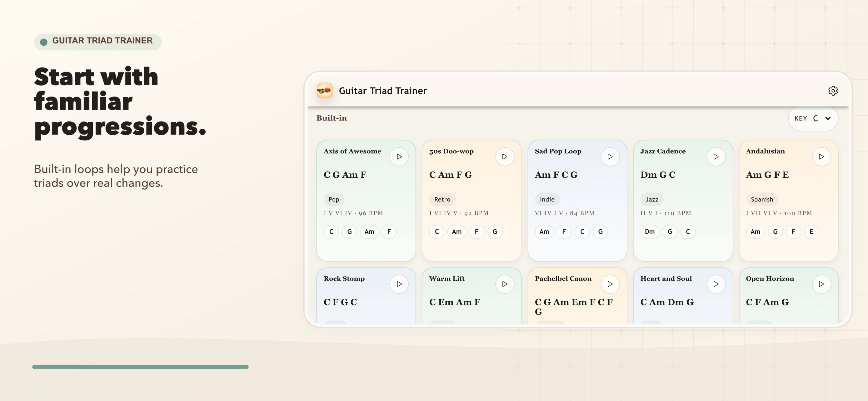Select the Indie tag on Sad Pop Loop
The height and width of the screenshot is (401, 868).
pos(547,199)
